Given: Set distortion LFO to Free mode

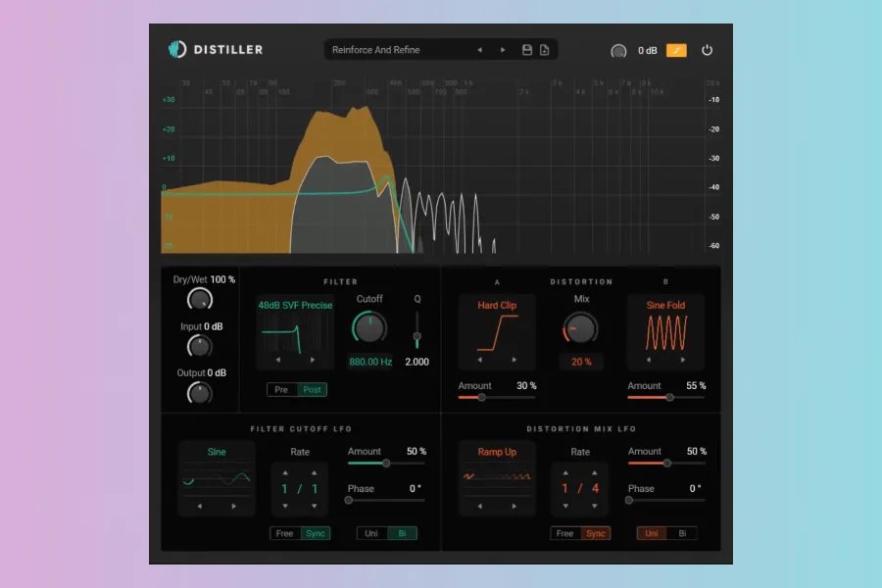Looking at the screenshot, I should pyautogui.click(x=564, y=533).
